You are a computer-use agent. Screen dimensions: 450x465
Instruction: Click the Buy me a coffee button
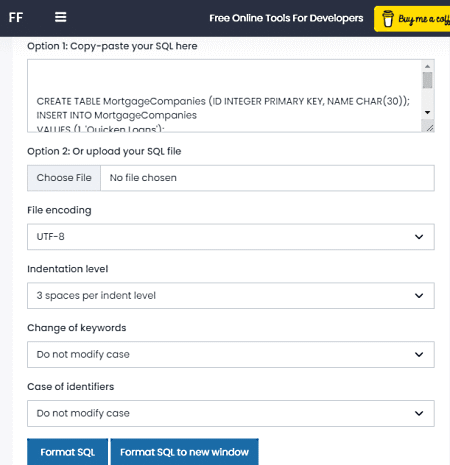[x=412, y=19]
